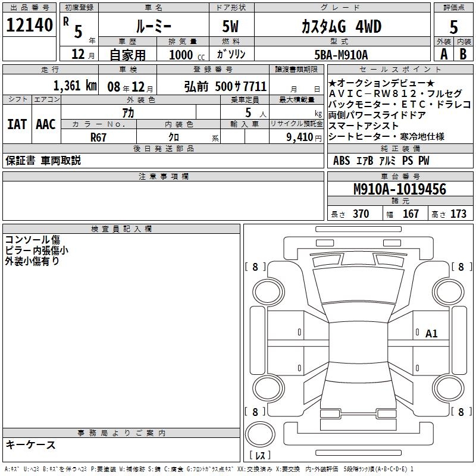Click front-right wheel on car diagram
Image resolution: width=476 pixels, height=476 pixels.
449,292
